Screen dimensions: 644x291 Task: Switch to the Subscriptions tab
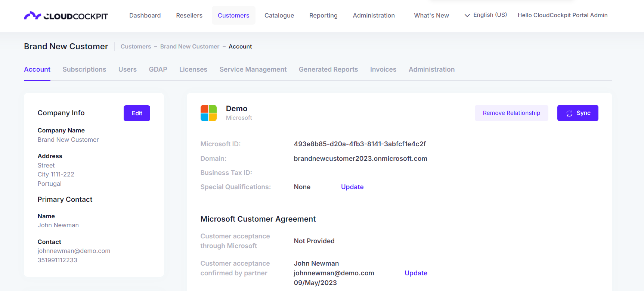click(84, 69)
